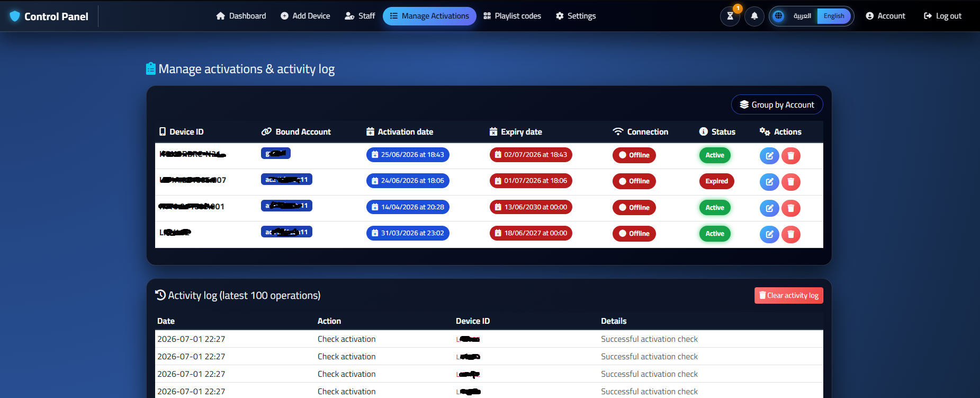The height and width of the screenshot is (398, 980).
Task: Click activation date 14/04/2026 at 20:28
Action: point(408,207)
